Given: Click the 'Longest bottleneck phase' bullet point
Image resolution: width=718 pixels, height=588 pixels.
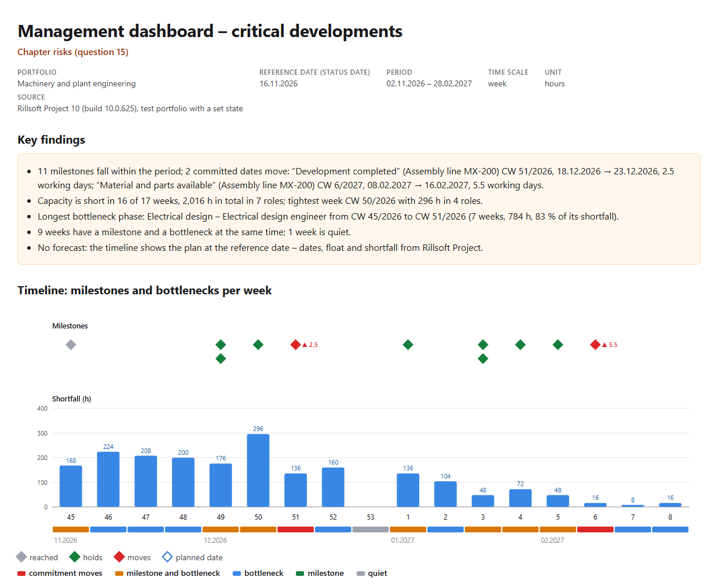Looking at the screenshot, I should click(x=328, y=217).
